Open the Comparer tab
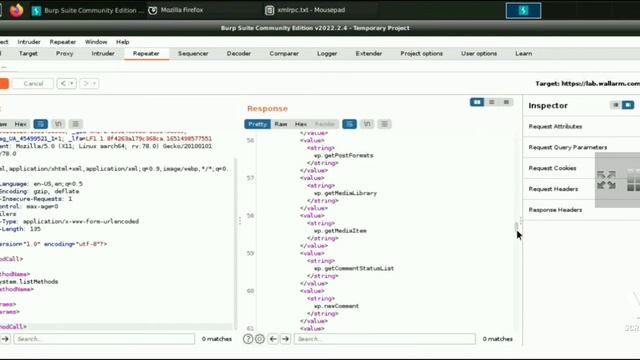The image size is (640, 360). point(284,53)
